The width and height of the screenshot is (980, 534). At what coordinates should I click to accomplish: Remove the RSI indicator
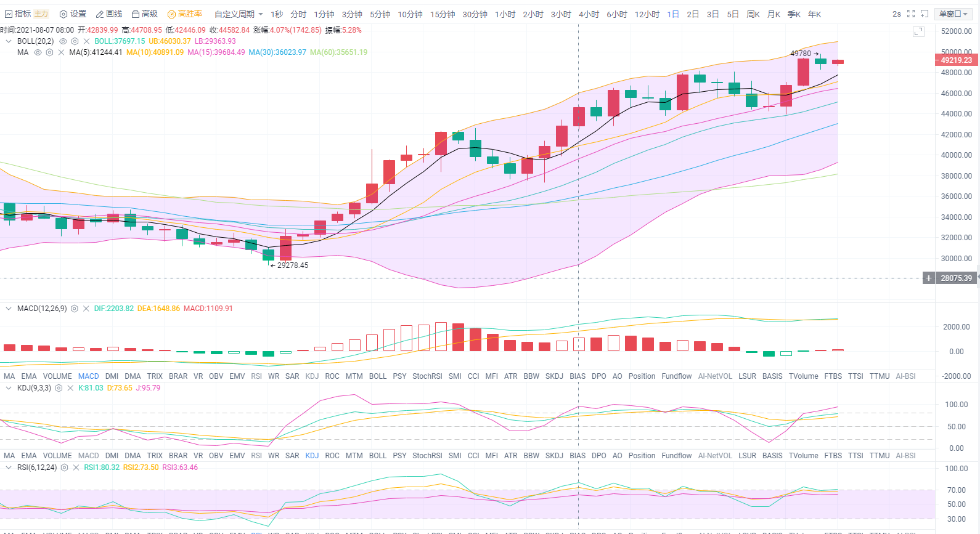click(x=76, y=467)
